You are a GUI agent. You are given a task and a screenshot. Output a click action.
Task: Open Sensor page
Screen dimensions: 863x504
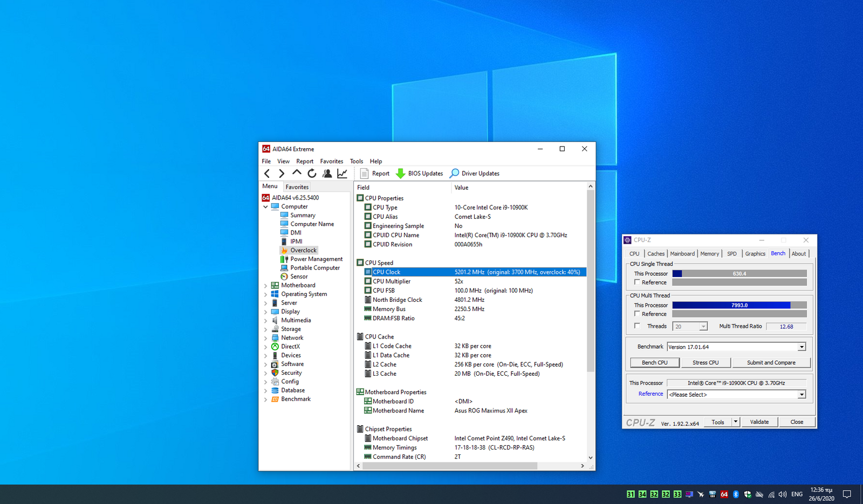299,277
